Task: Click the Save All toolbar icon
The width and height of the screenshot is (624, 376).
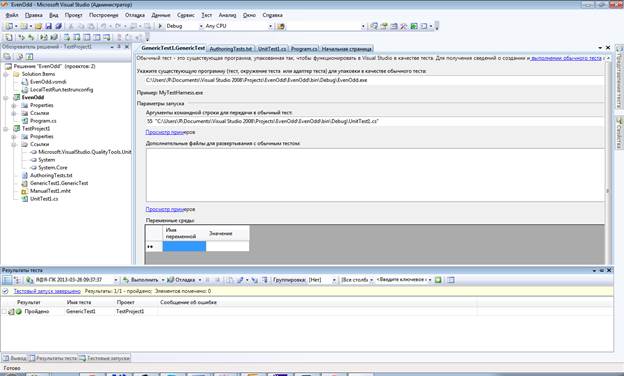Action: pyautogui.click(x=58, y=26)
